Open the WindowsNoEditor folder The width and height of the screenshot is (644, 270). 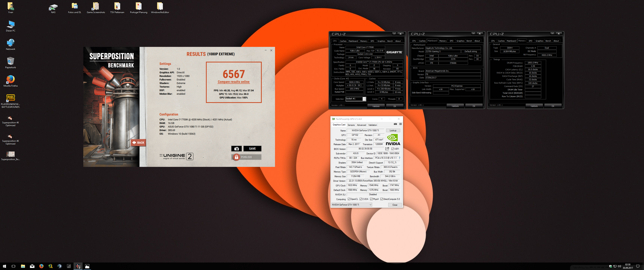coord(160,8)
